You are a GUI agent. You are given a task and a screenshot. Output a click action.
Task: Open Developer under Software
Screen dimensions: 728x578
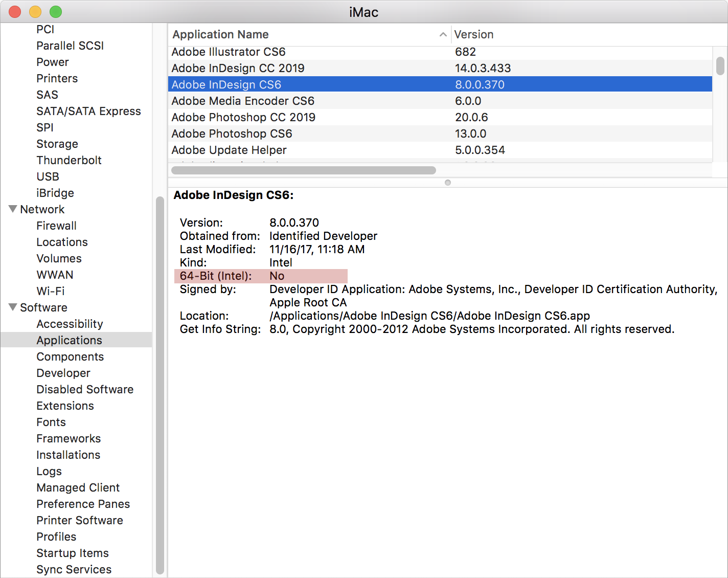tap(63, 373)
